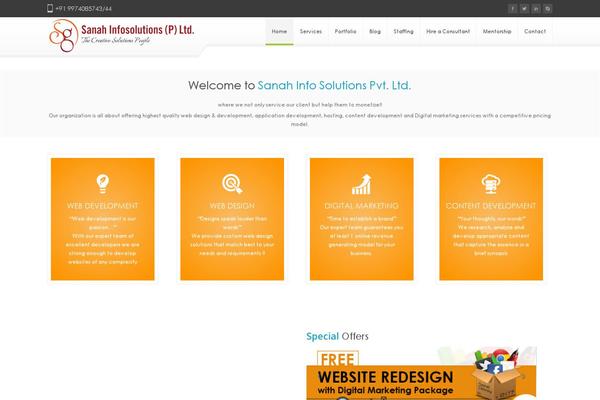Click 'The Creative Solutions People' tagline

click(116, 40)
